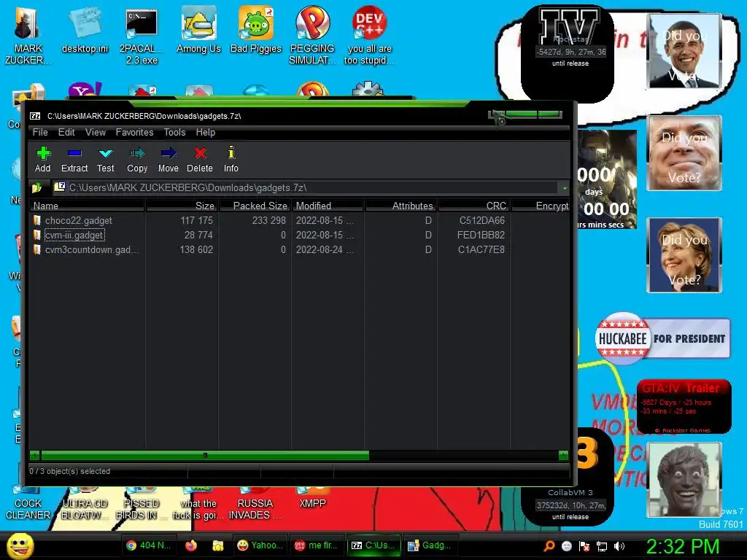Click the Extract toolbar icon
The width and height of the screenshot is (747, 560).
click(x=74, y=159)
